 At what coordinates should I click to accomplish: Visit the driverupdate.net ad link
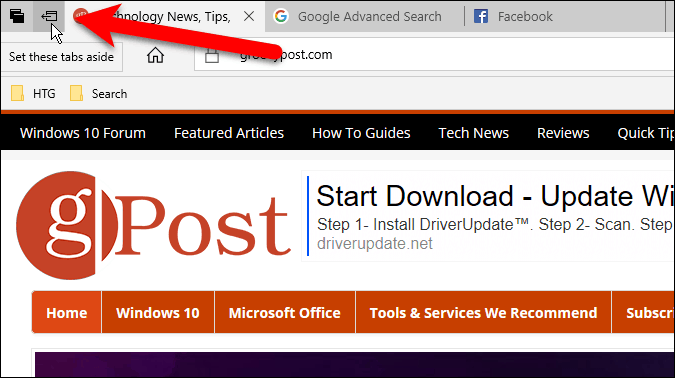375,244
